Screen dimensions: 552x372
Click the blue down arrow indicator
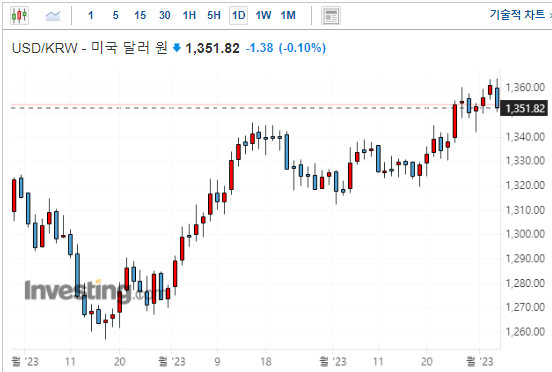[177, 48]
